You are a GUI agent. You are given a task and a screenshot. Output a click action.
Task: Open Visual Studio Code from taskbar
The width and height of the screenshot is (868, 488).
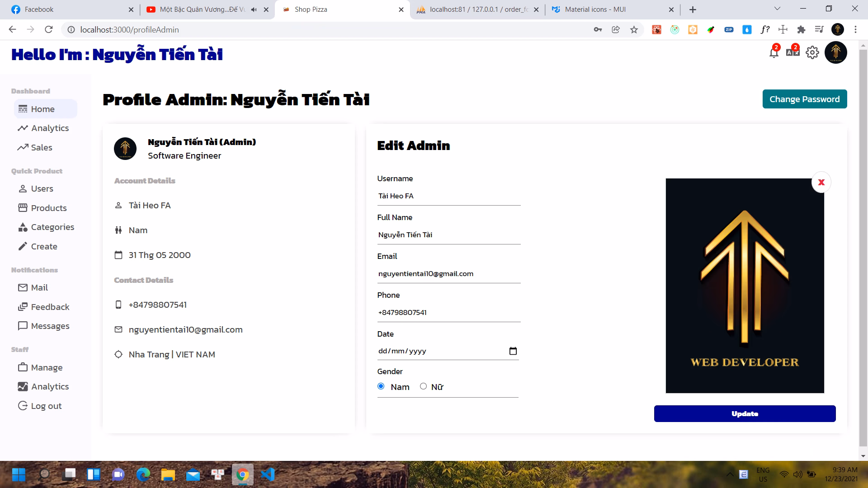[x=268, y=474]
